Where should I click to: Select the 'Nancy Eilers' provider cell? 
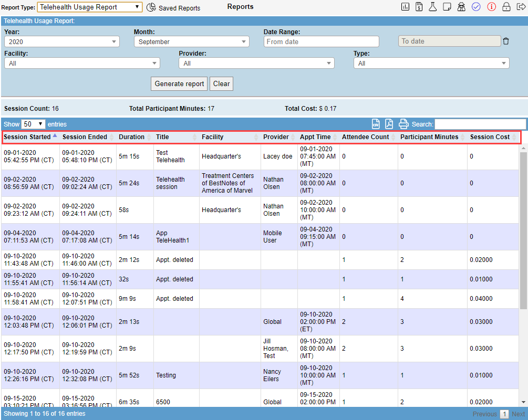(279, 375)
